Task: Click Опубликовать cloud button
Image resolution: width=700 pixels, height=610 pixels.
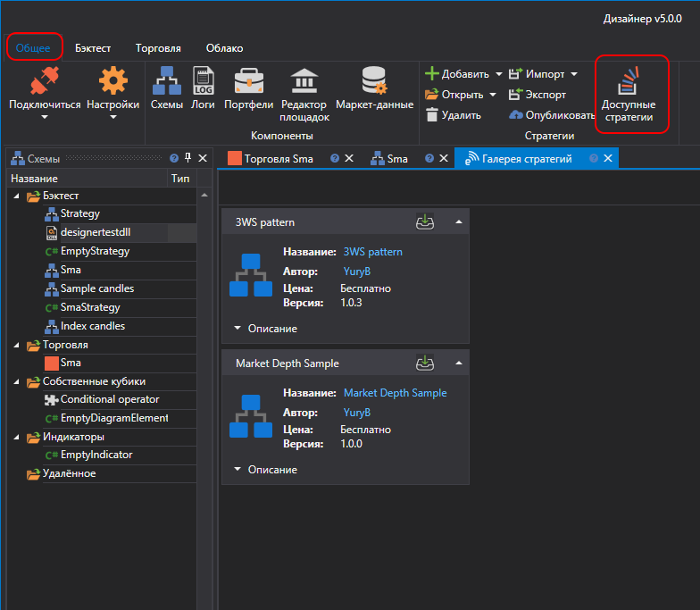Action: click(552, 115)
